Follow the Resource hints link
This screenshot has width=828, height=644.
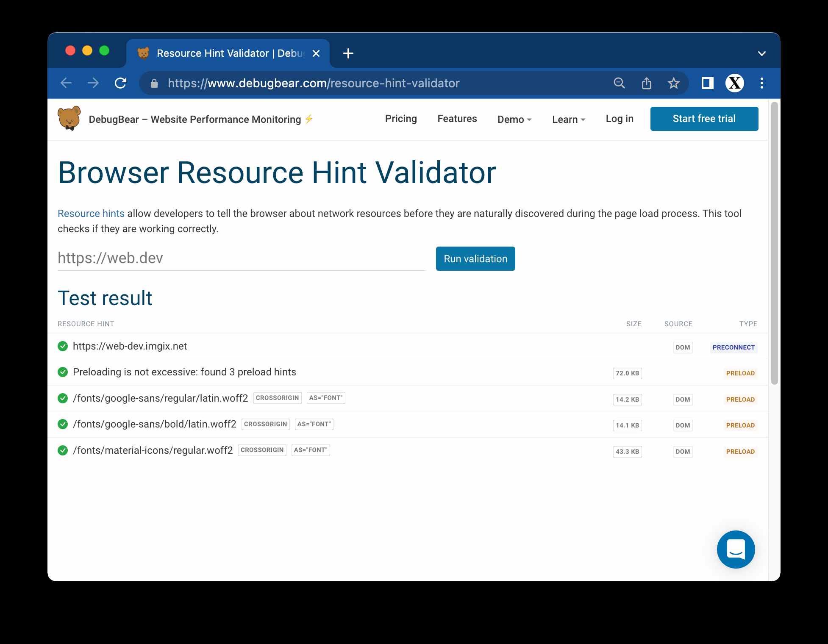(x=91, y=214)
